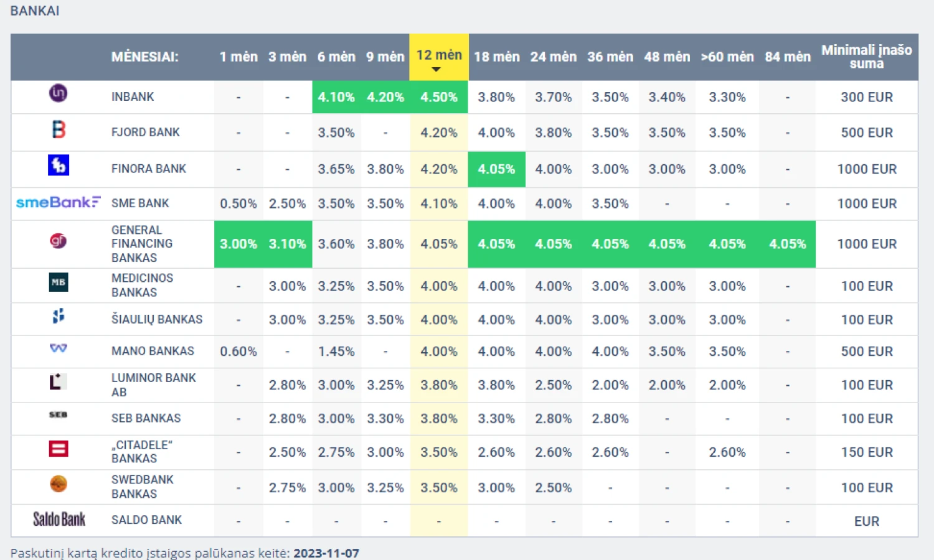Image resolution: width=934 pixels, height=560 pixels.
Task: Click the Luminor Bank logo icon
Action: tap(58, 381)
